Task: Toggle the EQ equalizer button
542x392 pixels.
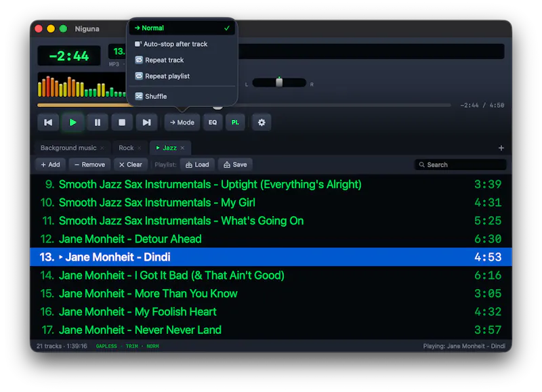Action: click(x=213, y=123)
